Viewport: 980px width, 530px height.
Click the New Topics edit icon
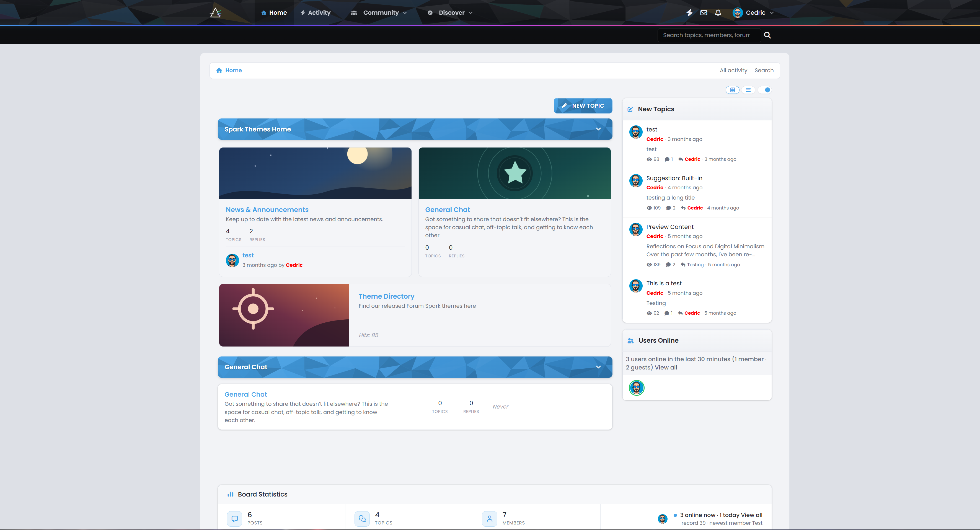(x=630, y=109)
